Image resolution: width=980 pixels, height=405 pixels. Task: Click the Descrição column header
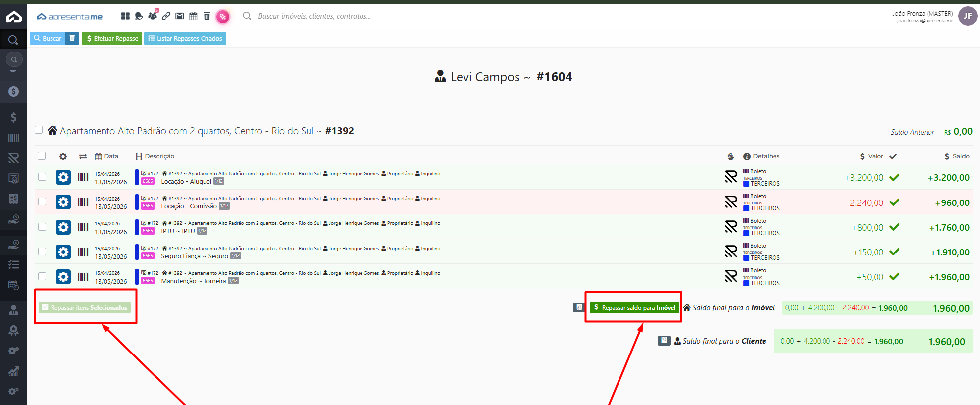[x=155, y=156]
